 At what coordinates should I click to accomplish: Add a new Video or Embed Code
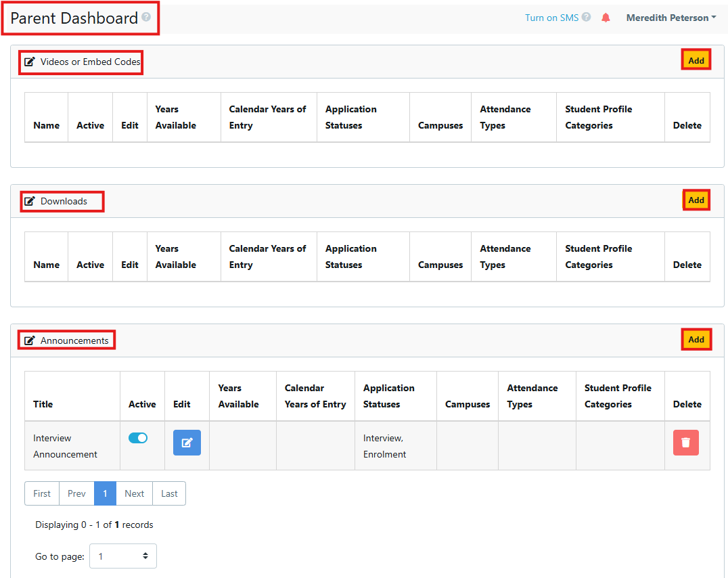pos(696,59)
